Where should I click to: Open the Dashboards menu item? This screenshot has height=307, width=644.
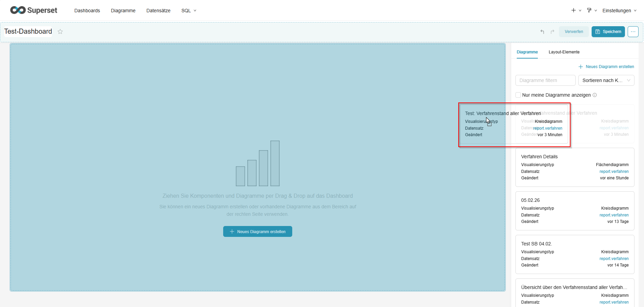87,11
